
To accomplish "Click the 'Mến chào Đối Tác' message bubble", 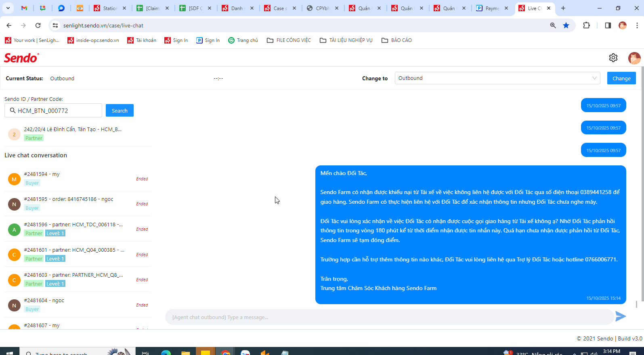I will 471,235.
